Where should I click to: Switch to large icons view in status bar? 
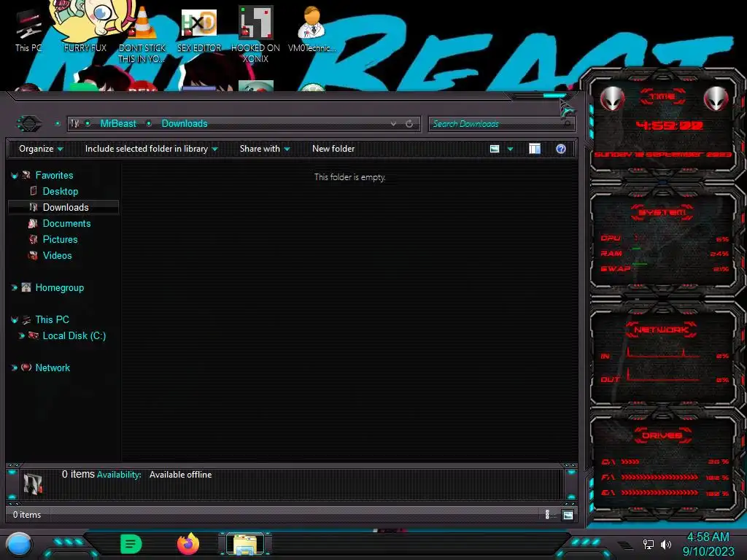coord(568,515)
